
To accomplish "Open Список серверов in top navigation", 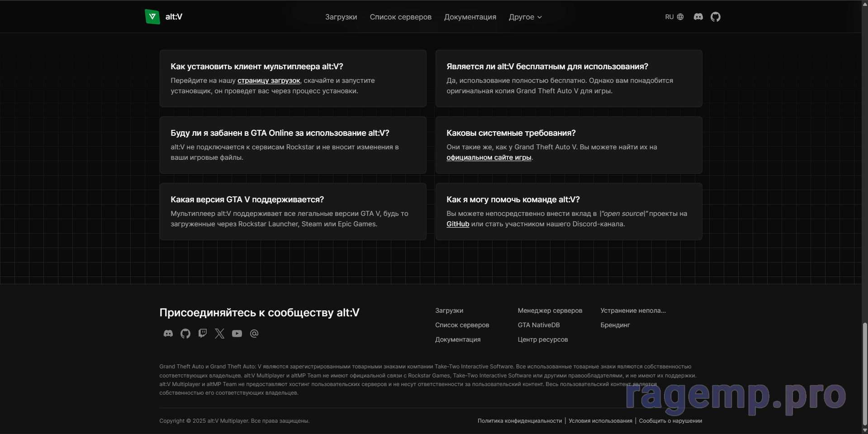I will point(400,17).
